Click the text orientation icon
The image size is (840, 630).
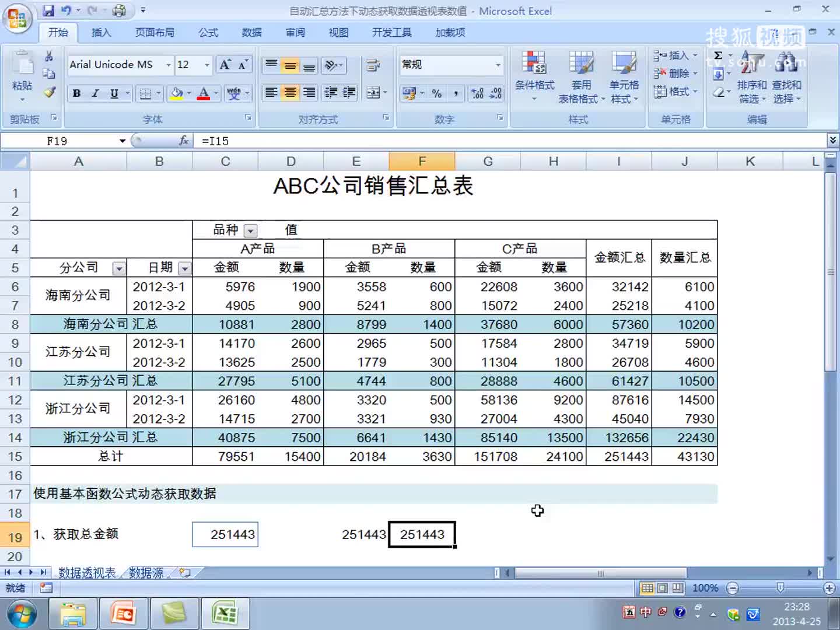pyautogui.click(x=334, y=65)
